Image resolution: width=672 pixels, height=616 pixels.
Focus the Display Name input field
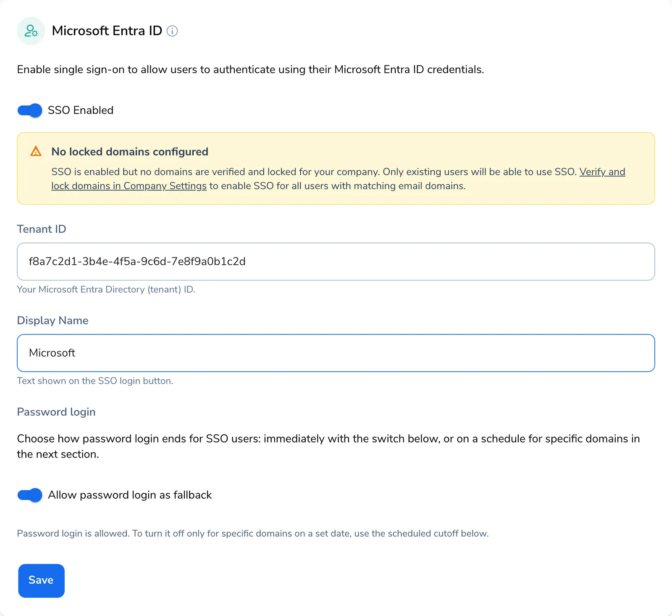(336, 353)
